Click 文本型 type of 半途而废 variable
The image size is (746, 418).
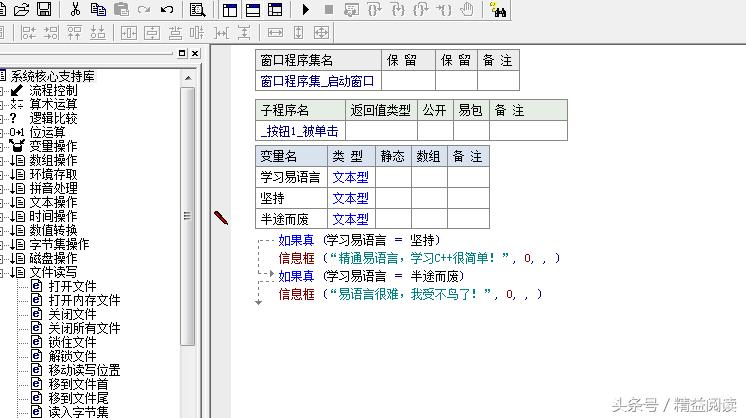[x=351, y=219]
